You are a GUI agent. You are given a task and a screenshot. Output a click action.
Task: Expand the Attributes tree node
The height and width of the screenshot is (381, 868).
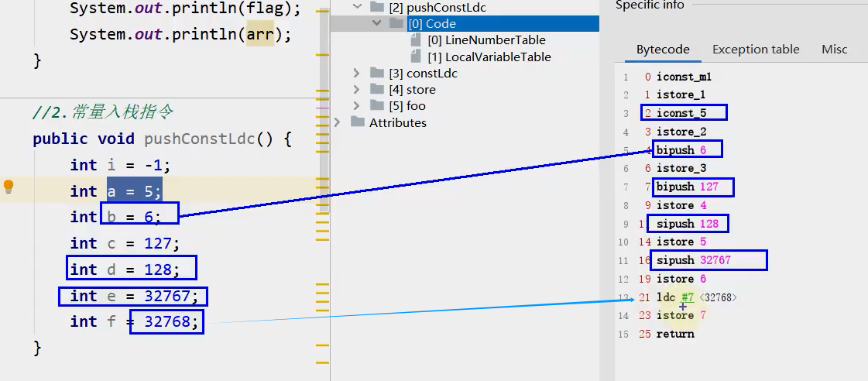tap(337, 122)
